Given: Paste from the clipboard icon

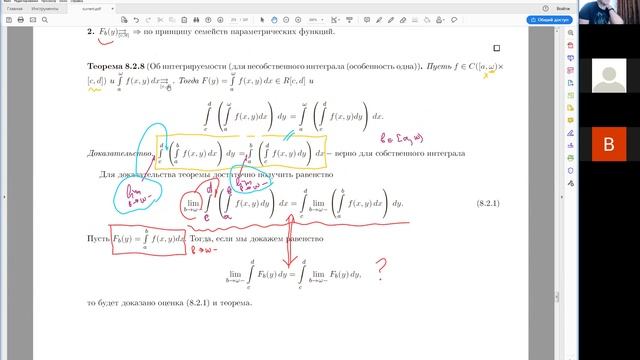Looking at the screenshot, I should (x=184, y=20).
